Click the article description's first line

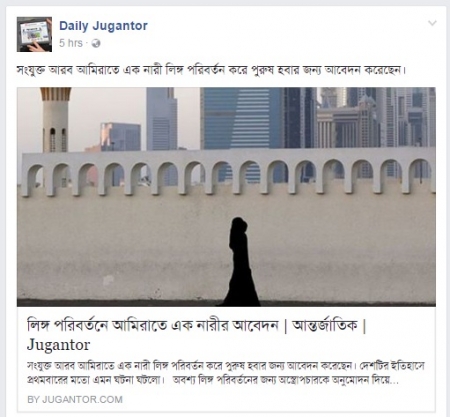tap(226, 366)
